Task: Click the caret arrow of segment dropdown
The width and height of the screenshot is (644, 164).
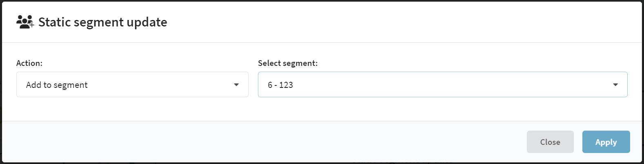Action: [615, 85]
